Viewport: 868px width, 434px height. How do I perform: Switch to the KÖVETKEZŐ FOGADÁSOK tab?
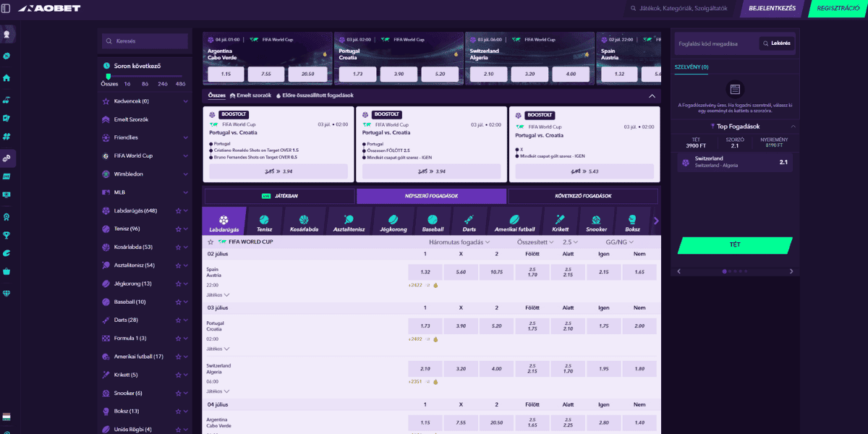(x=583, y=196)
